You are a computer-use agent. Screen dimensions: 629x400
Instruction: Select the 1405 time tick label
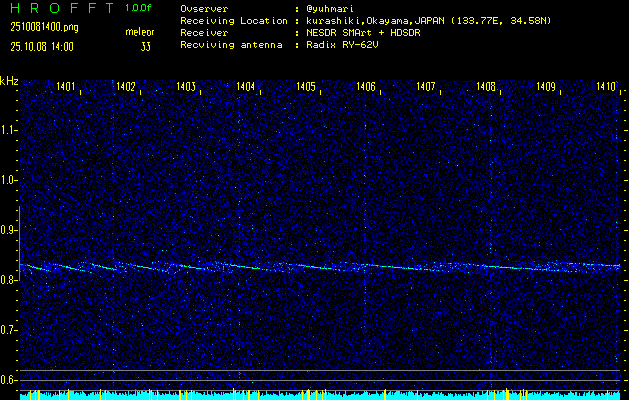click(306, 88)
